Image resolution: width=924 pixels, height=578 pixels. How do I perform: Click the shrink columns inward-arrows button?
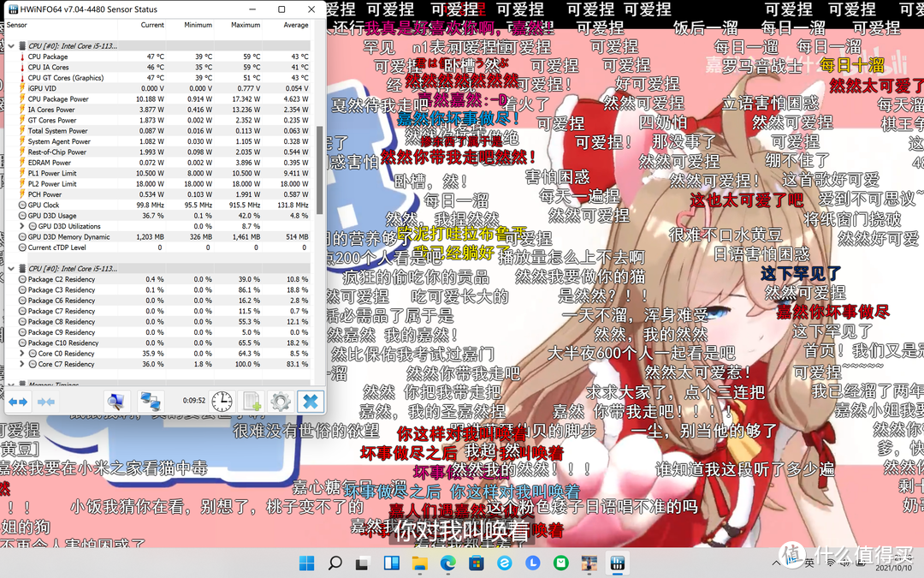coord(46,402)
